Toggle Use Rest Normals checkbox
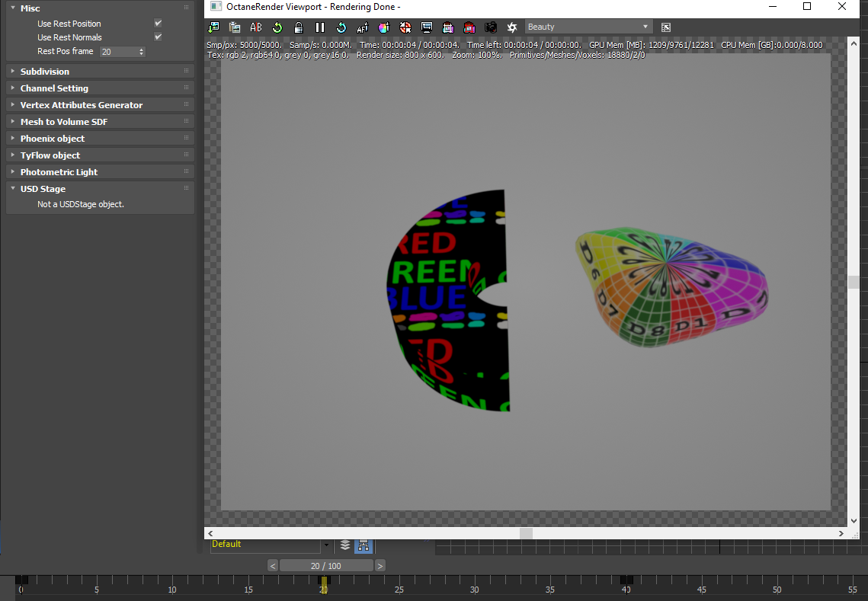The width and height of the screenshot is (868, 601). (159, 37)
